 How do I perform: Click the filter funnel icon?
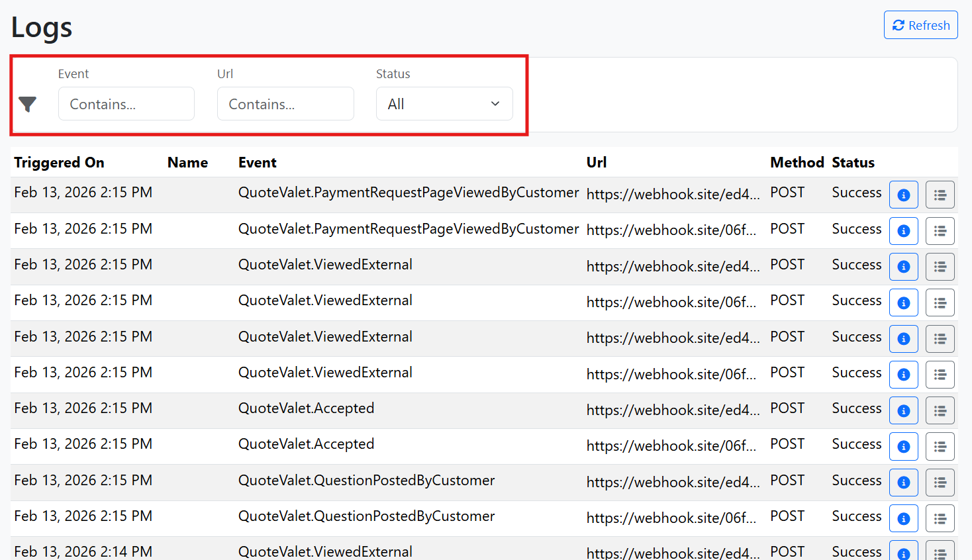28,104
